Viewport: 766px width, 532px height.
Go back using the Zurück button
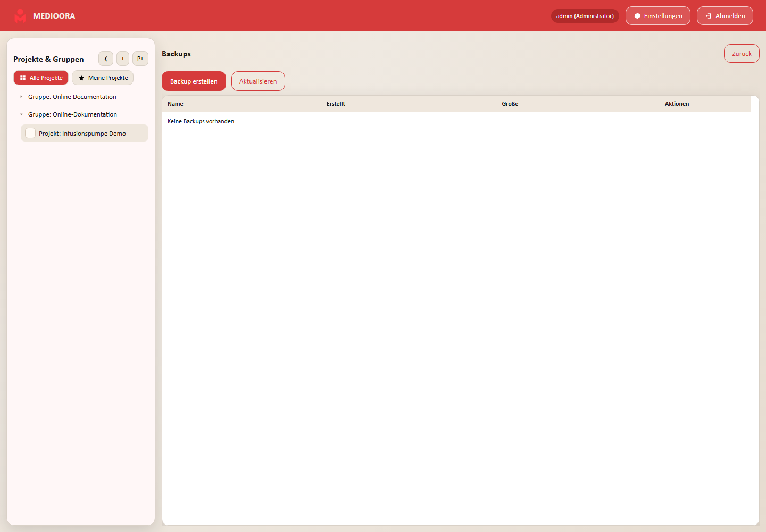(742, 54)
